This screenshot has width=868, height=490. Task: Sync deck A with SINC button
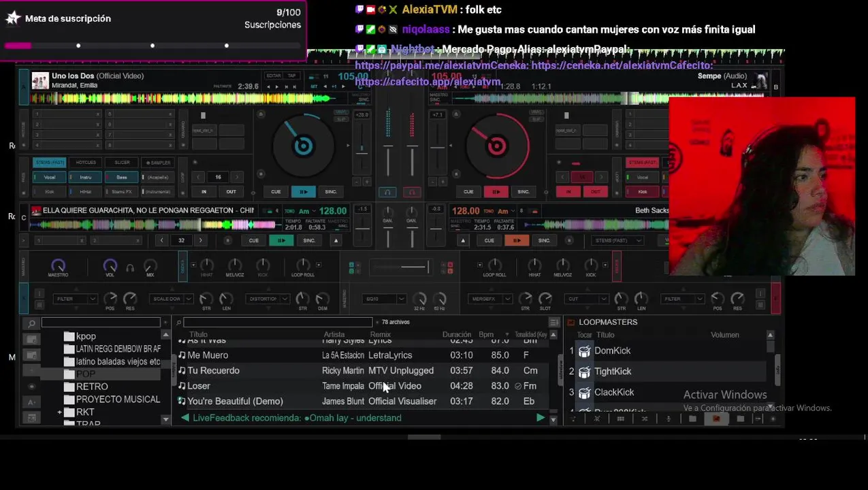[331, 192]
